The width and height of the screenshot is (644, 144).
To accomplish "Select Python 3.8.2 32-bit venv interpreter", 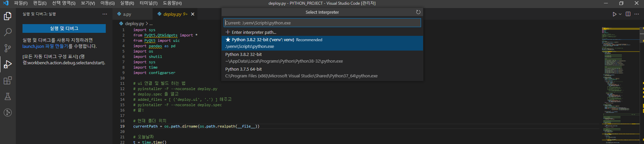I will tap(322, 43).
